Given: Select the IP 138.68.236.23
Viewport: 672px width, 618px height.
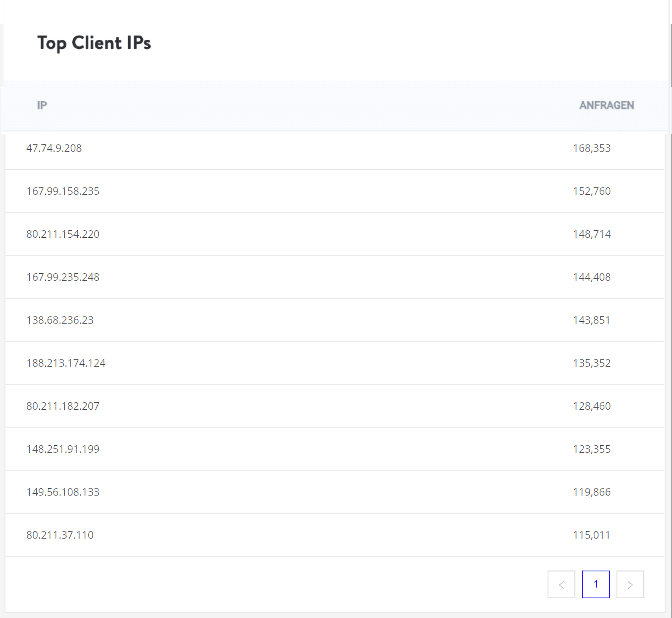Looking at the screenshot, I should point(60,320).
